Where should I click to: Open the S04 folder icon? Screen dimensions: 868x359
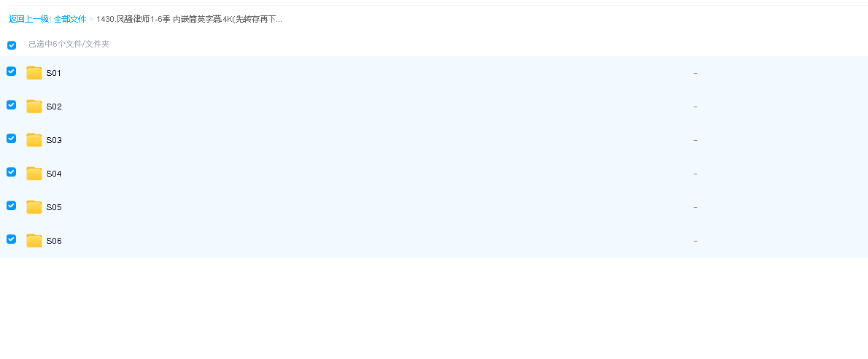pos(34,174)
